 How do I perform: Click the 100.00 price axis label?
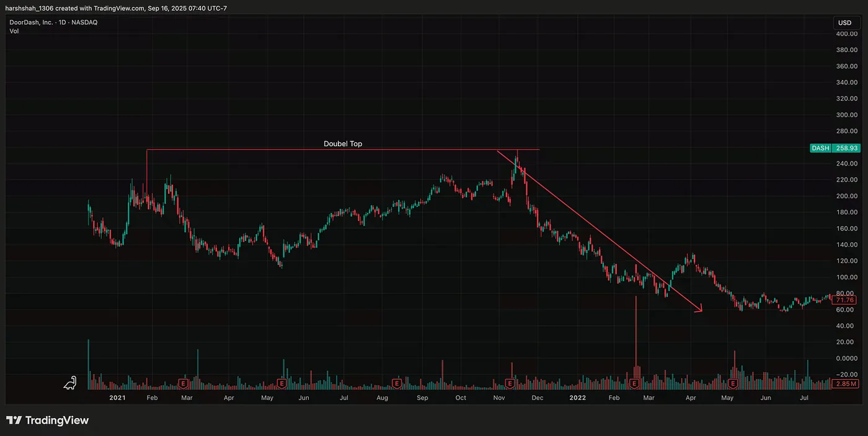coord(846,277)
